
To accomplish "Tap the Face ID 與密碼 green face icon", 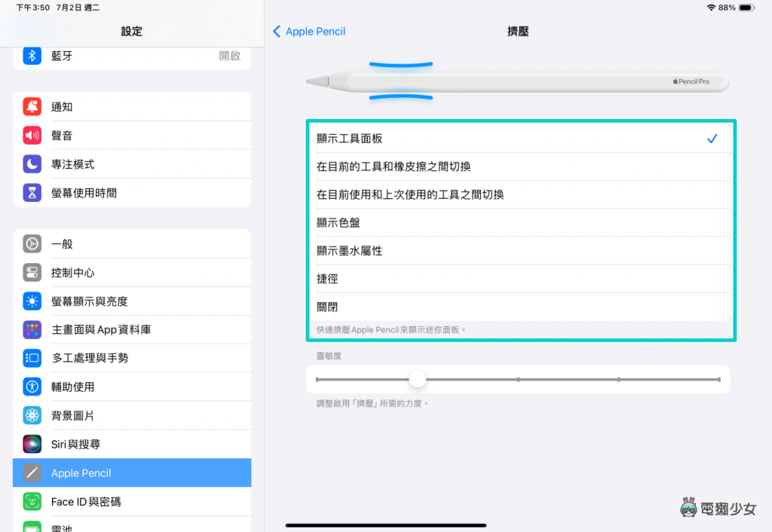I will tap(32, 502).
